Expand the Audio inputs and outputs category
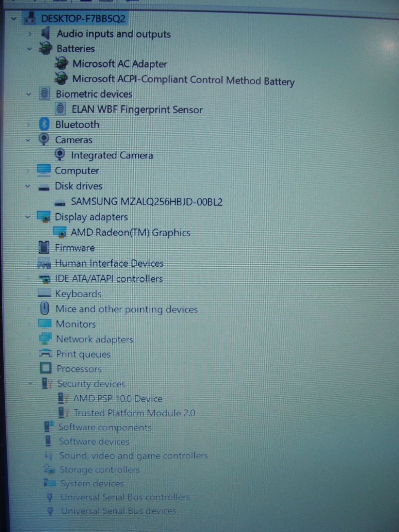The image size is (399, 532). pyautogui.click(x=30, y=34)
